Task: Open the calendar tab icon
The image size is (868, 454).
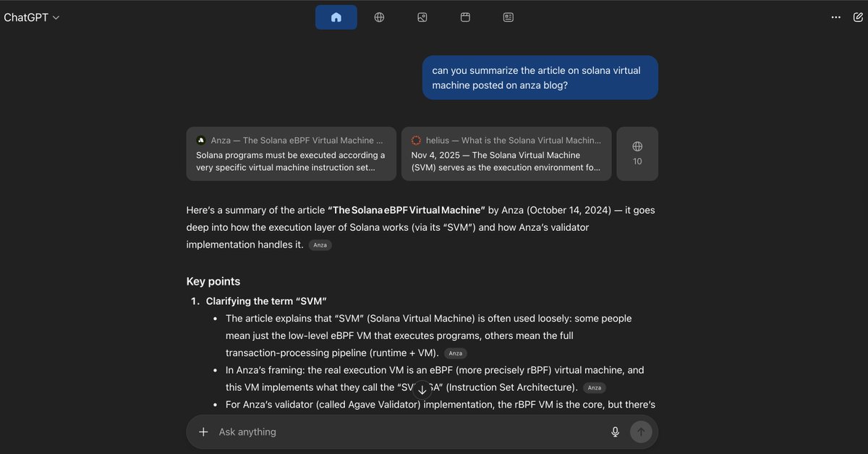Action: pyautogui.click(x=465, y=17)
